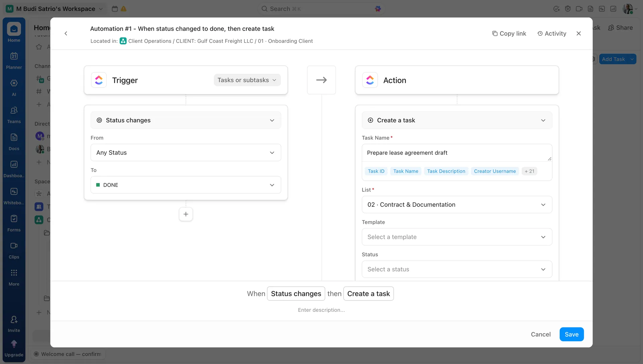Save the automation
This screenshot has width=643, height=364.
[x=571, y=334]
